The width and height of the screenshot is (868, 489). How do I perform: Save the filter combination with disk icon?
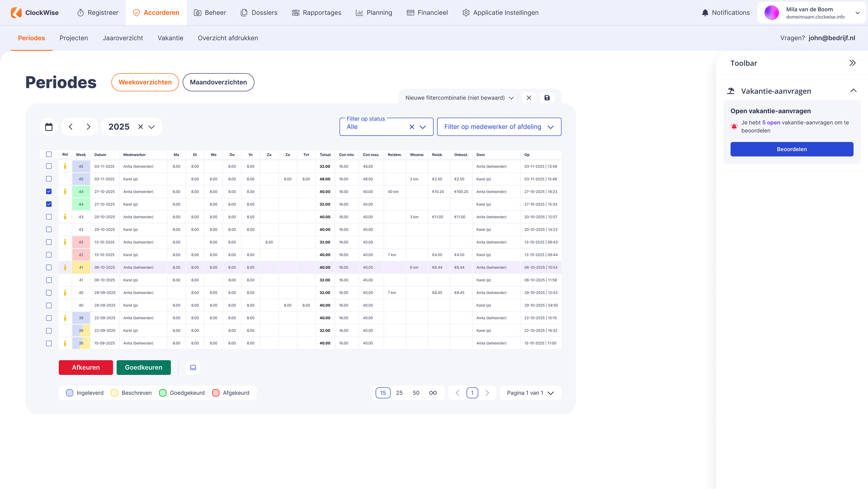pos(547,98)
